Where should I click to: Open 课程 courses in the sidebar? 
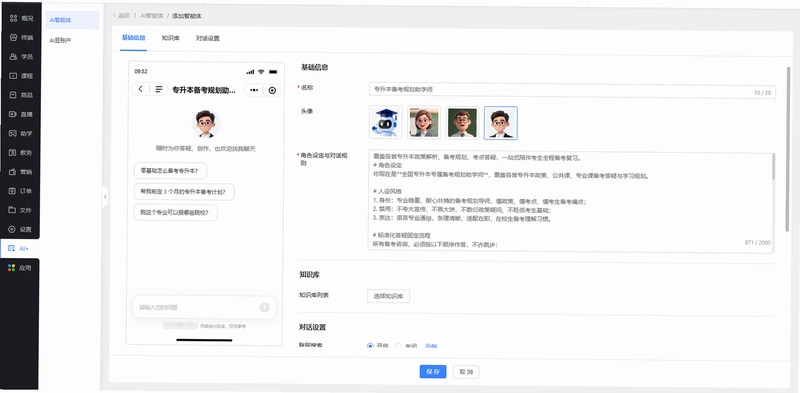click(21, 76)
